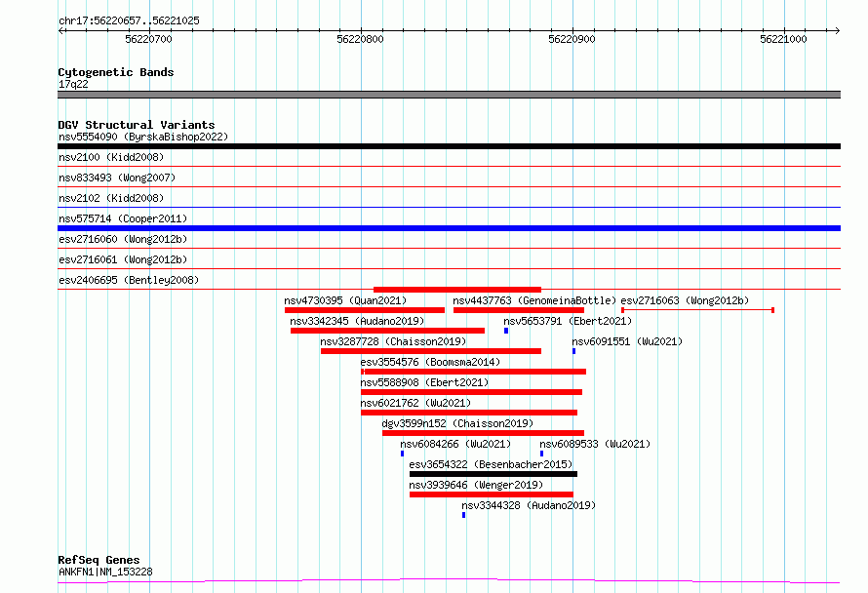Select the nsv6089533 (Wu2021) label
The image size is (868, 593).
click(x=595, y=444)
